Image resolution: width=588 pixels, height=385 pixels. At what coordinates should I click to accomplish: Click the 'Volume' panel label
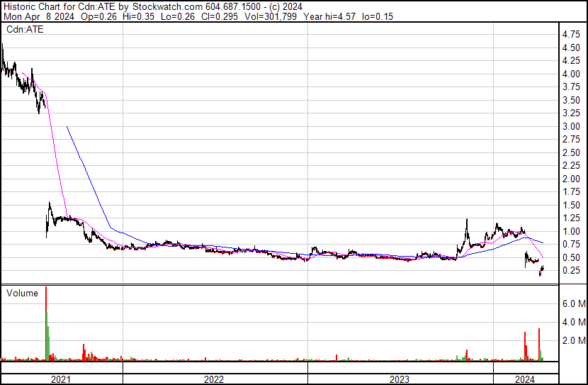[22, 293]
